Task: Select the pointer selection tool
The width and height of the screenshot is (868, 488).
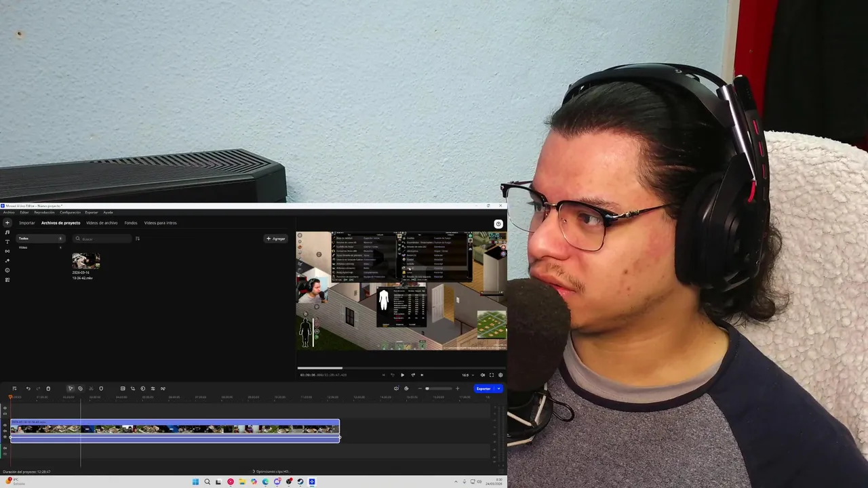Action: pos(71,388)
